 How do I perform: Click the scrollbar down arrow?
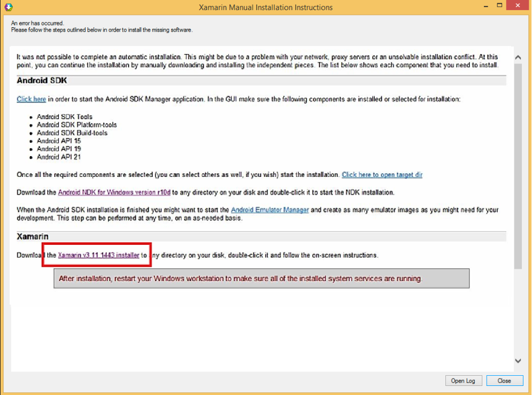coord(518,361)
